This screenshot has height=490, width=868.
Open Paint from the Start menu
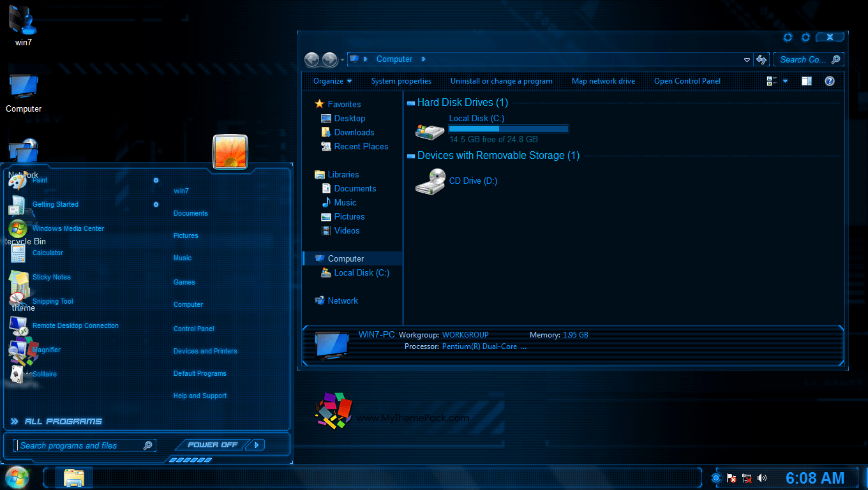pyautogui.click(x=40, y=180)
